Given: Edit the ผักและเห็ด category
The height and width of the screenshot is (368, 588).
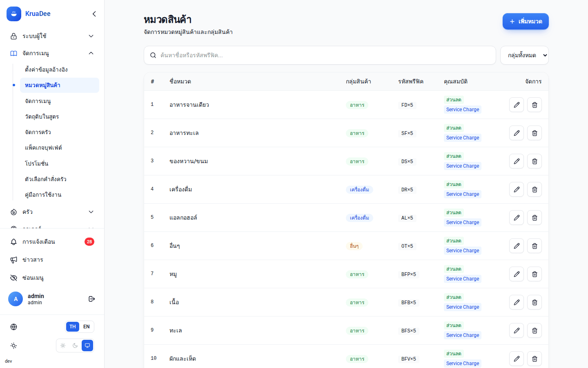Looking at the screenshot, I should point(517,359).
